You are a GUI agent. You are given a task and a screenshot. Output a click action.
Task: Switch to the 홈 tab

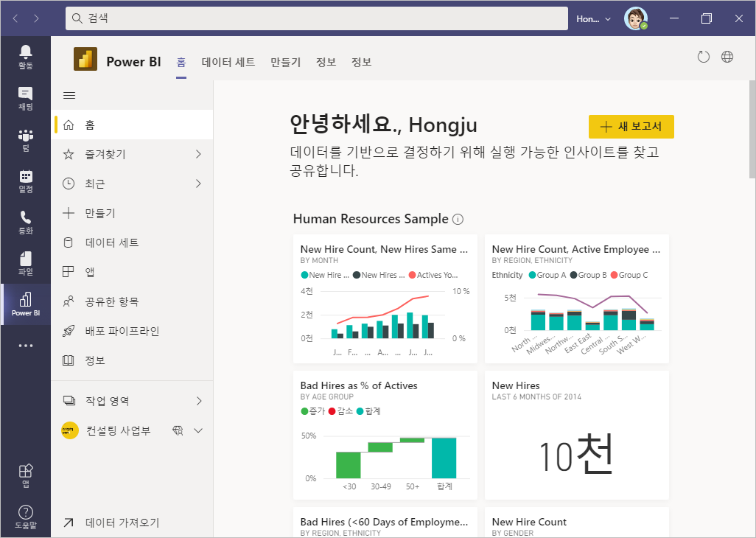[x=181, y=62]
